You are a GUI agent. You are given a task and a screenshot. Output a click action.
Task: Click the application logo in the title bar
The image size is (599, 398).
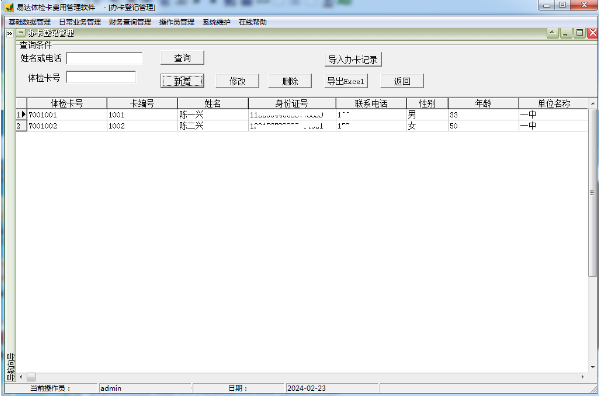(9, 7)
